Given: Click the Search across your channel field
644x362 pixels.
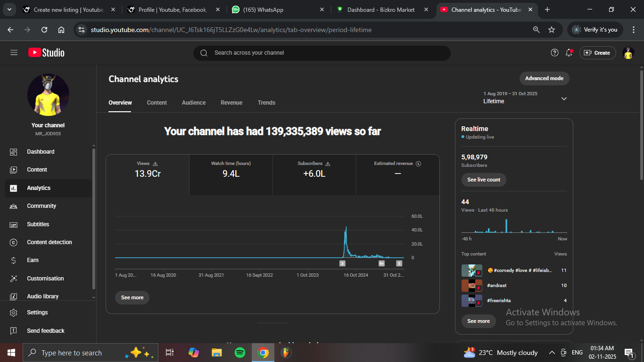Looking at the screenshot, I should pyautogui.click(x=322, y=53).
